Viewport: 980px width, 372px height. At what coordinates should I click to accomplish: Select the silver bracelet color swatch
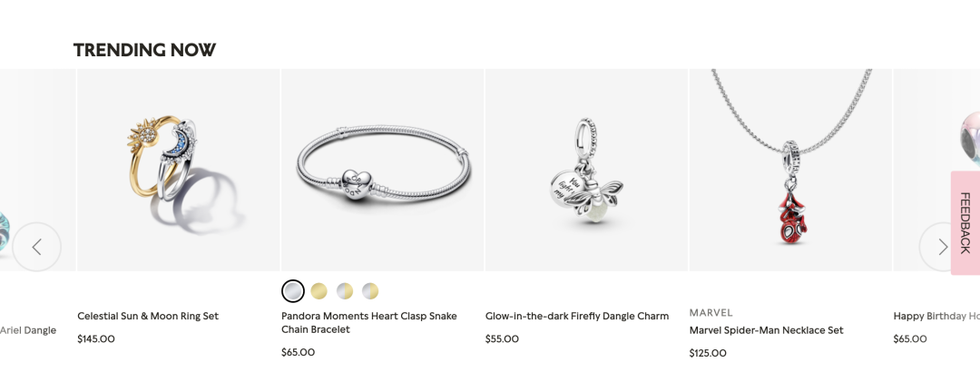click(x=293, y=290)
